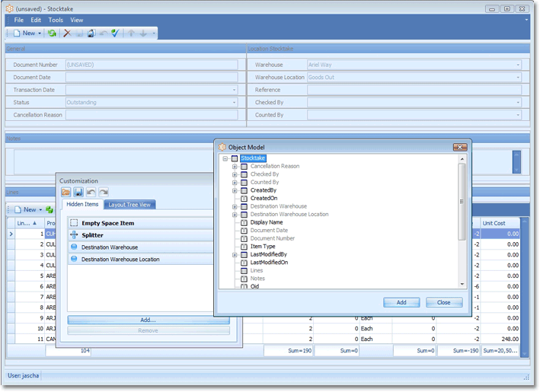Click Add button in Object Model dialog
Screen dimensions: 540x392
(x=401, y=302)
